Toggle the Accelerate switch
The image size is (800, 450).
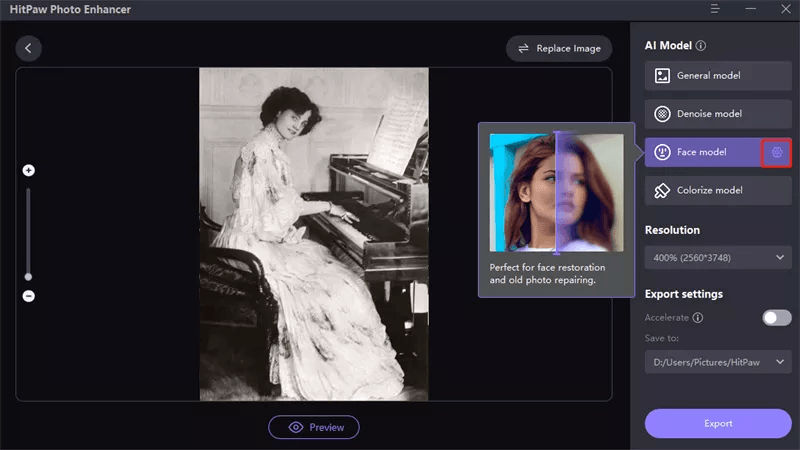(777, 317)
